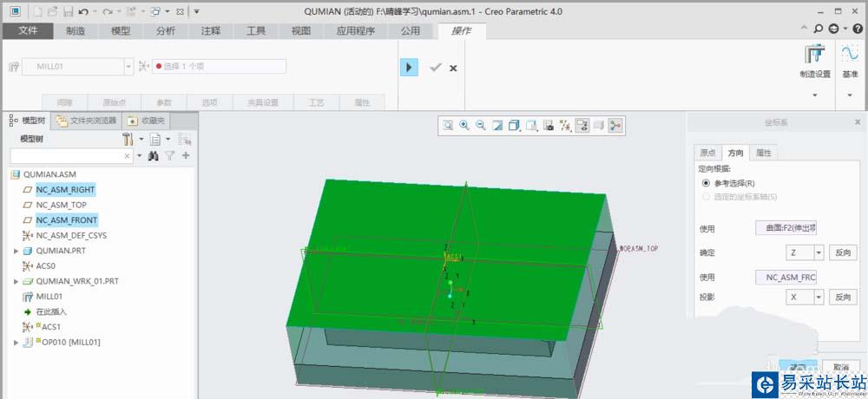This screenshot has width=868, height=399.
Task: Click the New file icon in title bar
Action: 37,11
